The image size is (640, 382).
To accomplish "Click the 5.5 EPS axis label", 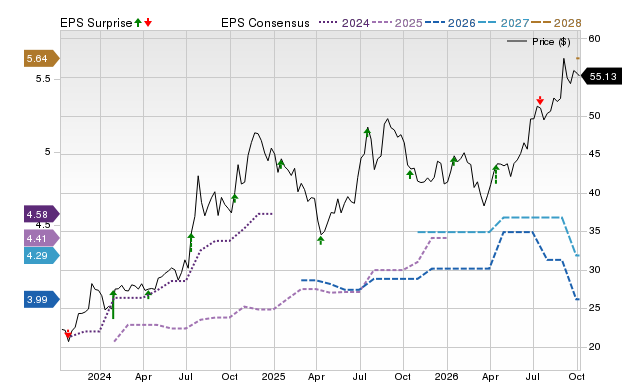I will click(43, 79).
